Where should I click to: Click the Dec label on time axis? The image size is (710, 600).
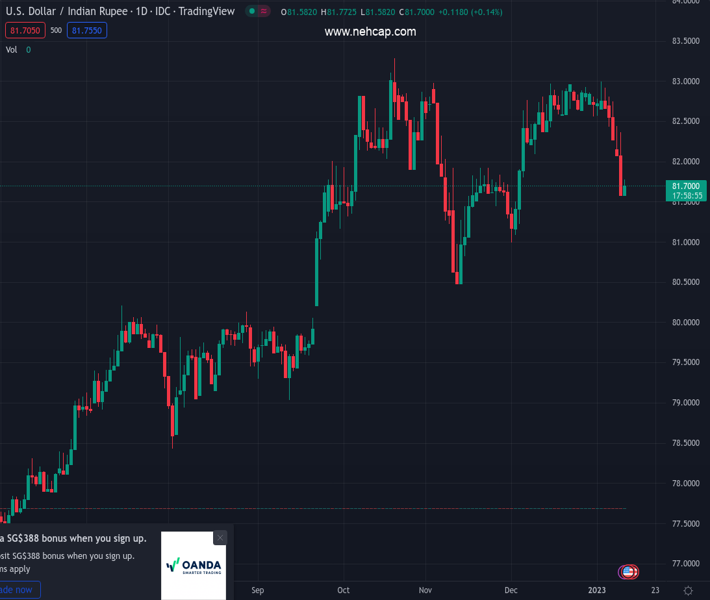click(x=511, y=590)
